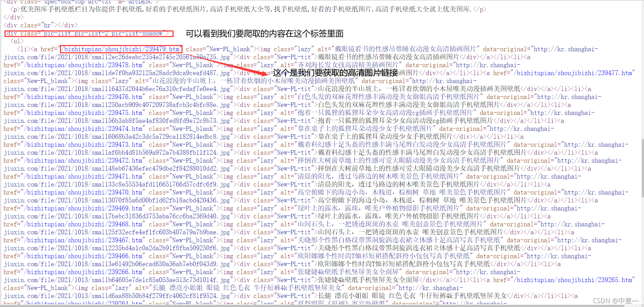
Task: Click the filename smallaf6bb4d81b569a972a7b4388fb11f124.jpg
Action: coord(161,153)
